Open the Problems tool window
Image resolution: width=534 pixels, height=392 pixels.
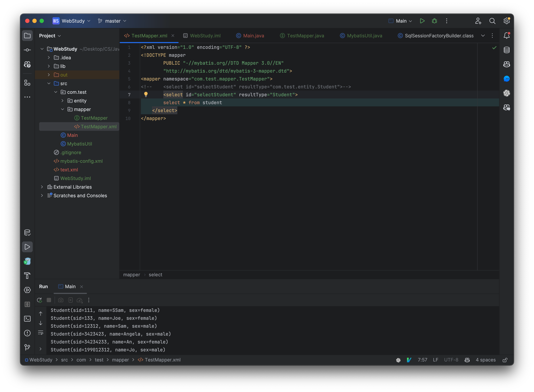point(27,333)
